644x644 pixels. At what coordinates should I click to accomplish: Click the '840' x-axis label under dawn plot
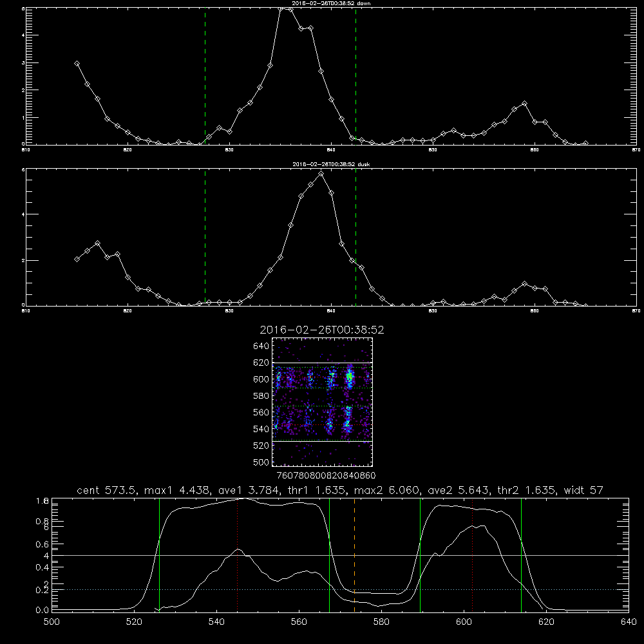[331, 150]
